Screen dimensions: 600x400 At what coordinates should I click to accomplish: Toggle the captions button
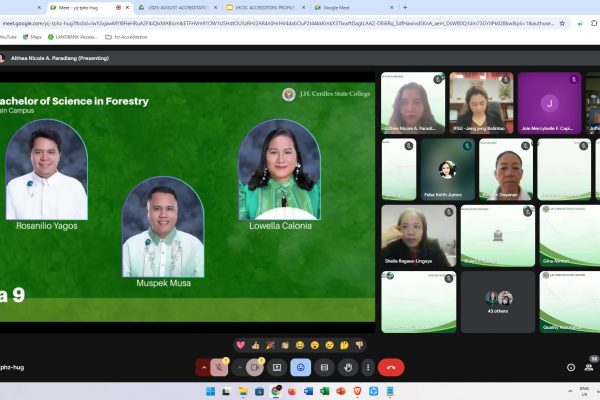(x=324, y=367)
